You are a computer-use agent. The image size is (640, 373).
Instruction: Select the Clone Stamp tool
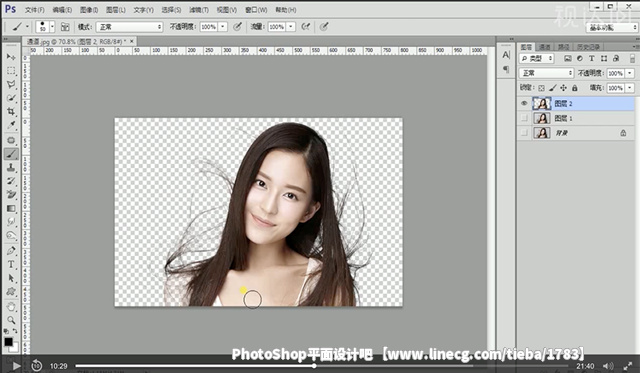[x=11, y=167]
